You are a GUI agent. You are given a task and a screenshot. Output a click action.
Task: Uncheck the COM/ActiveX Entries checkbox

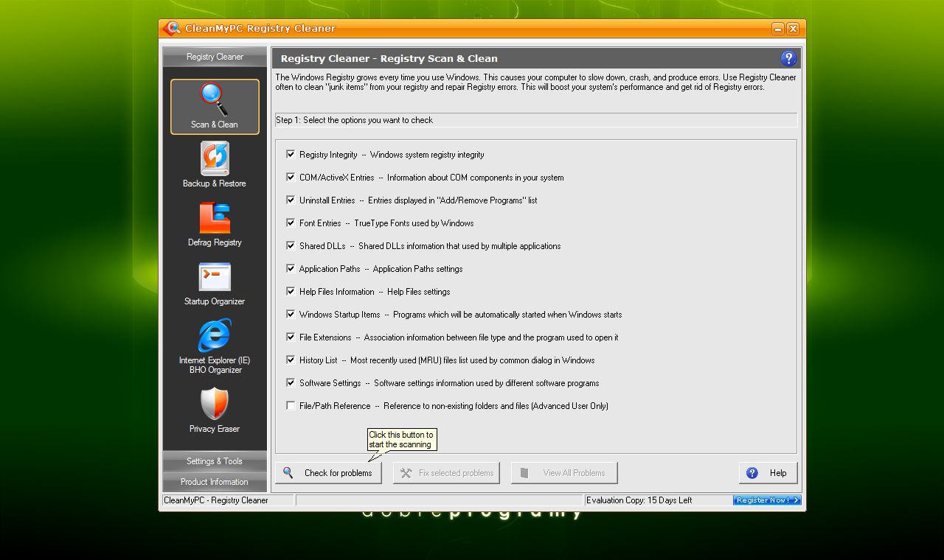point(291,178)
